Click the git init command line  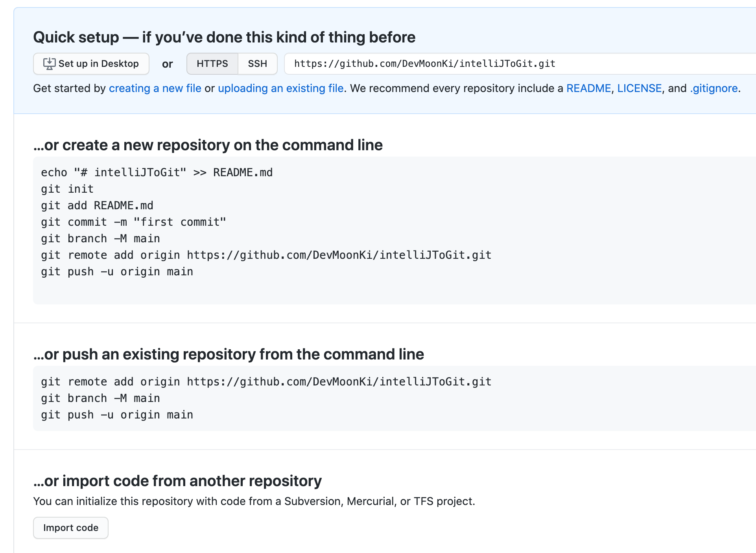tap(67, 189)
